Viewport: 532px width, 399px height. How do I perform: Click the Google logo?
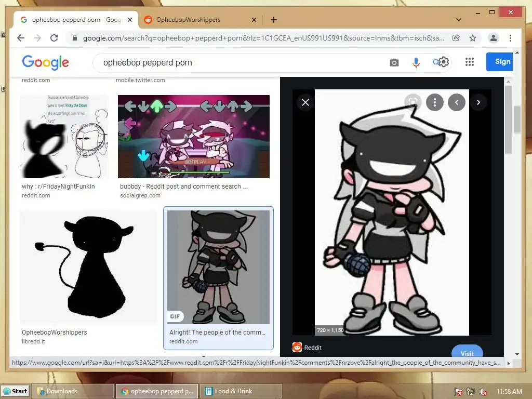coord(46,63)
